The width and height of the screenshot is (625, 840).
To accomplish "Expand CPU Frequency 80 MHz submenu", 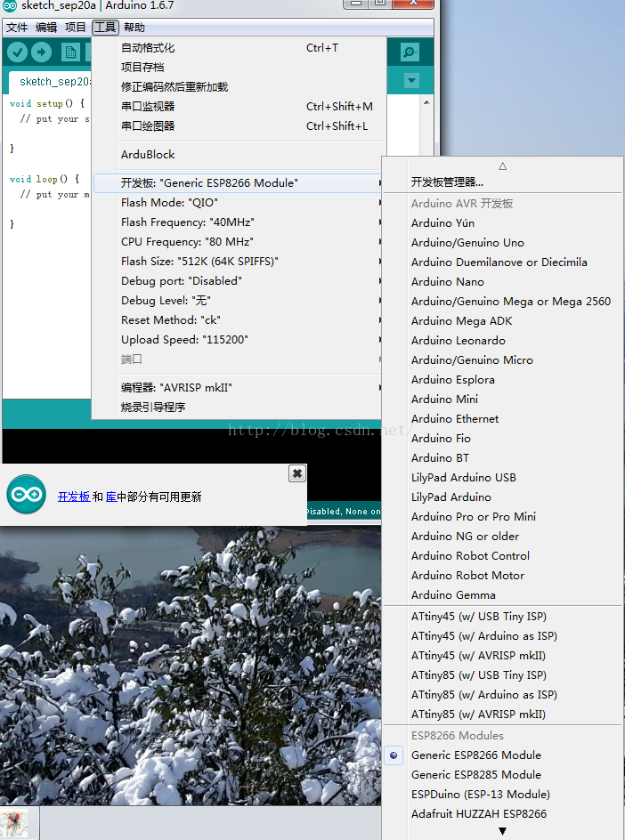I will pos(239,242).
